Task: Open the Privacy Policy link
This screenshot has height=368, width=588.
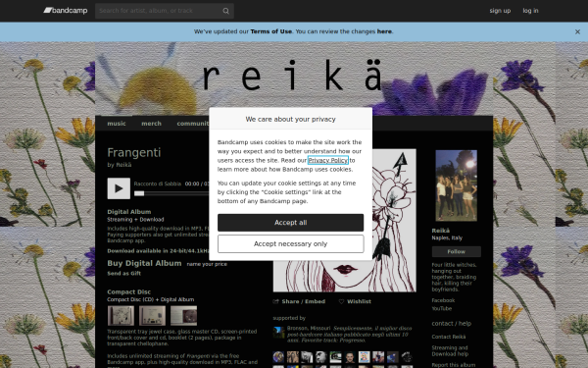Action: (x=327, y=160)
